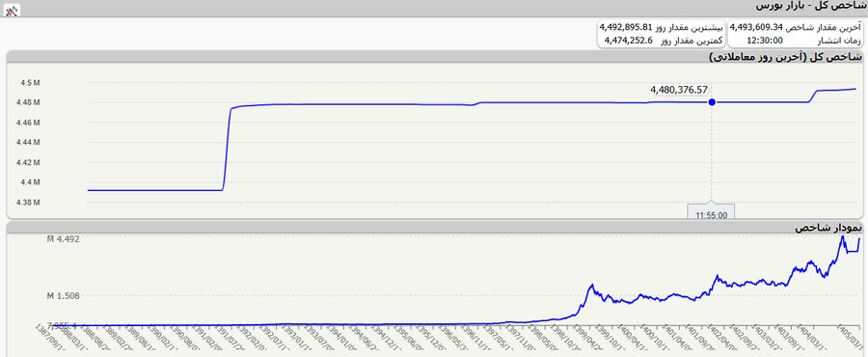Click the 4.4 M y-axis label
The height and width of the screenshot is (357, 868).
pos(30,182)
